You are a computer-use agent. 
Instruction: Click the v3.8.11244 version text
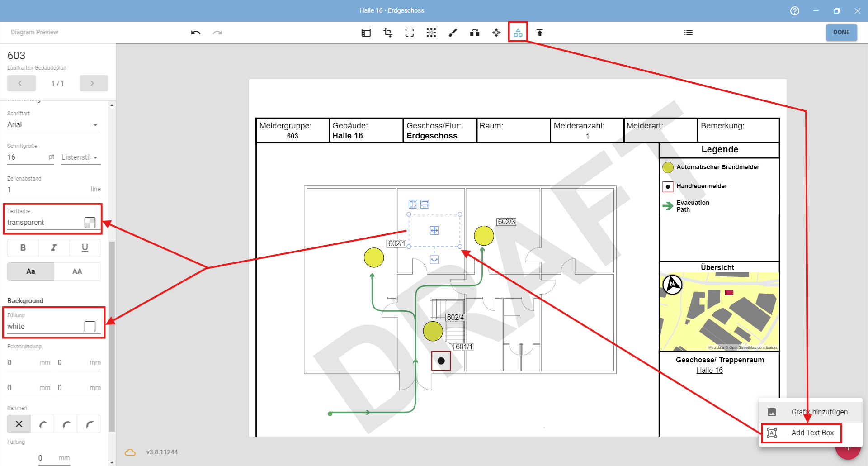(162, 452)
